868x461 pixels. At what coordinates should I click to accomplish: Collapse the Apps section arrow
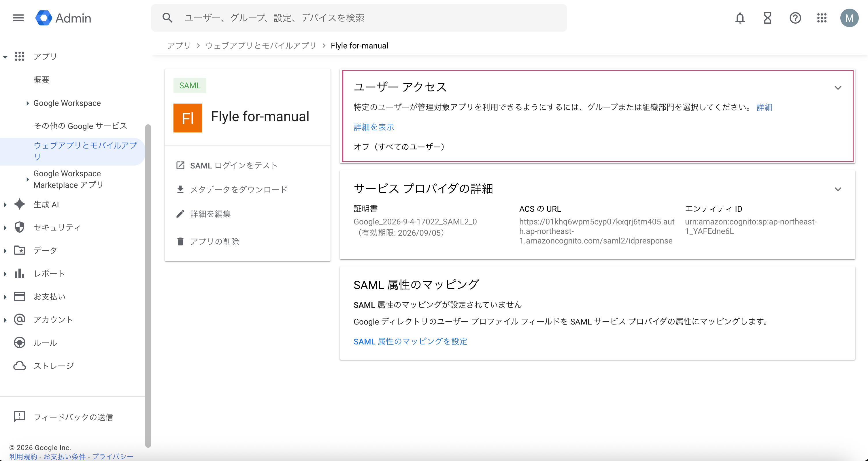point(5,57)
